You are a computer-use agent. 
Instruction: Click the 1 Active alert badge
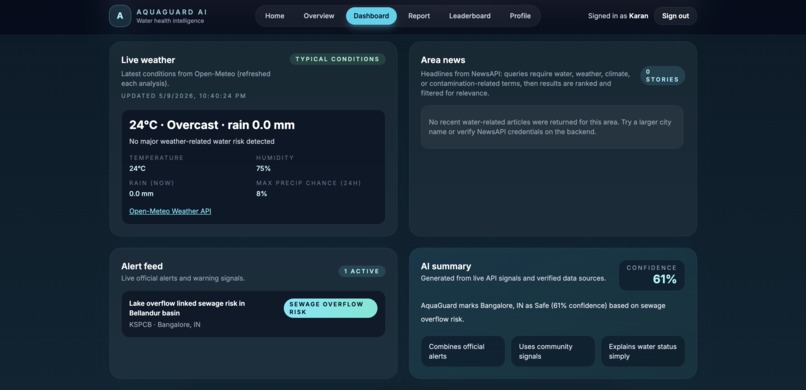click(361, 271)
